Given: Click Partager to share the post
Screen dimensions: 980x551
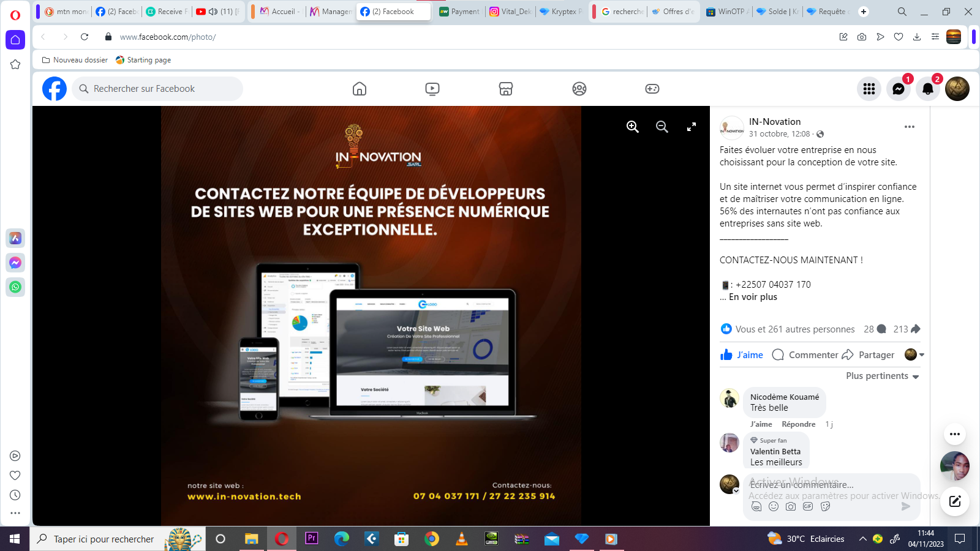Looking at the screenshot, I should (869, 355).
